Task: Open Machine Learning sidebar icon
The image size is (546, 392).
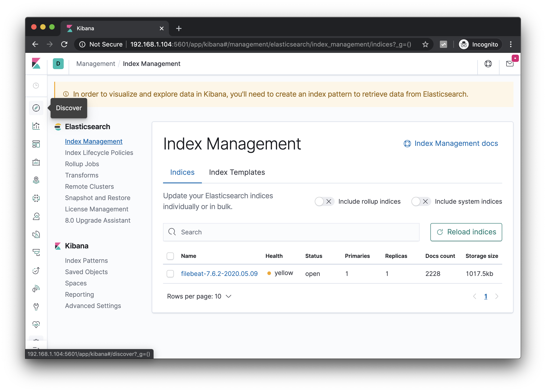Action: click(36, 198)
